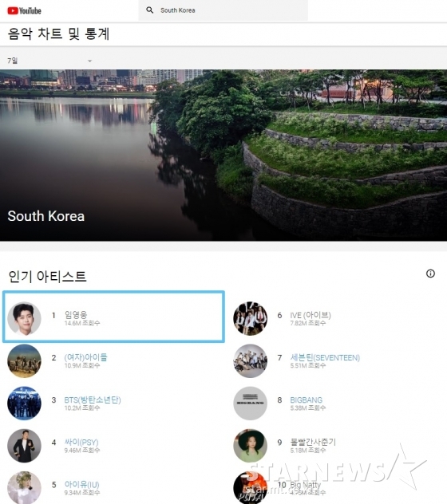Open the SEVENTEEN group thumbnail
The height and width of the screenshot is (504, 447).
tap(250, 360)
